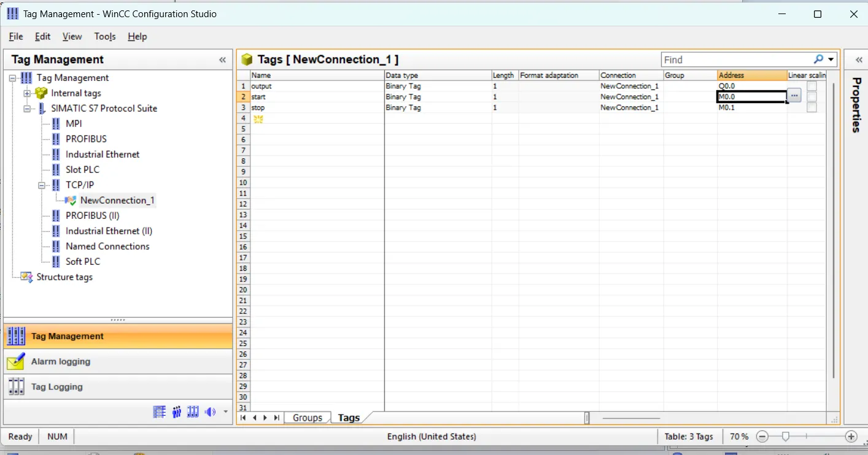
Task: Switch to the Groups tab
Action: point(308,418)
